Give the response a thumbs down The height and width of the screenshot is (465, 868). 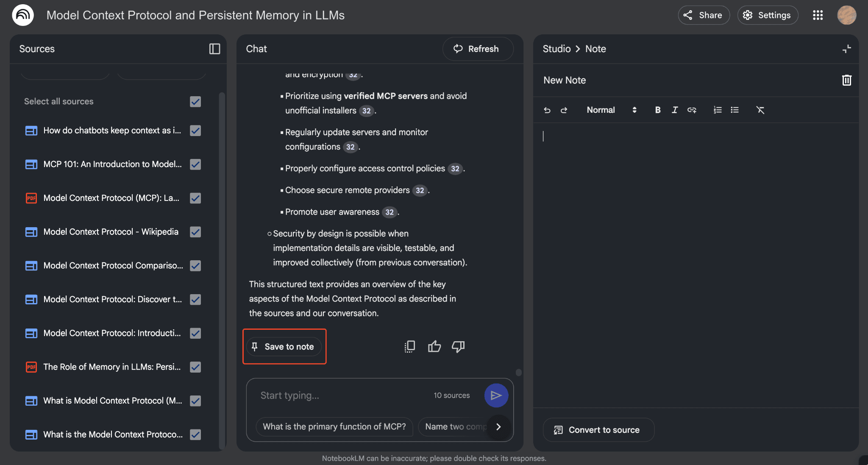click(458, 347)
